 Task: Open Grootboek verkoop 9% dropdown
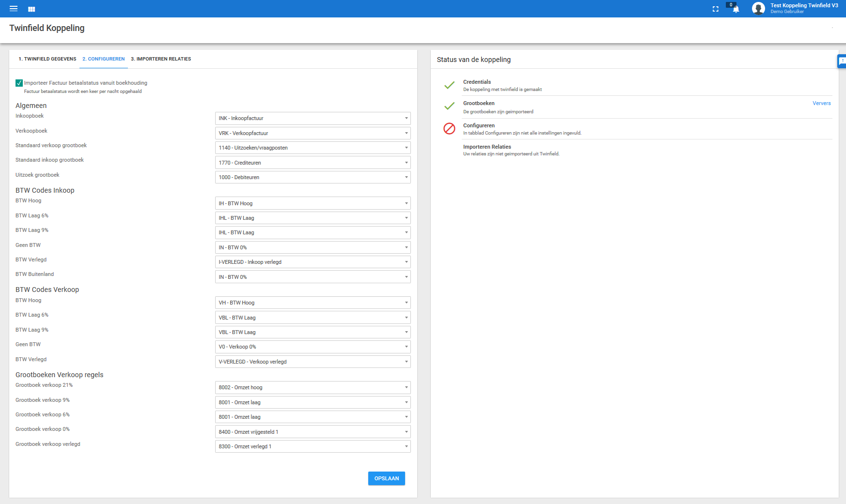(313, 402)
